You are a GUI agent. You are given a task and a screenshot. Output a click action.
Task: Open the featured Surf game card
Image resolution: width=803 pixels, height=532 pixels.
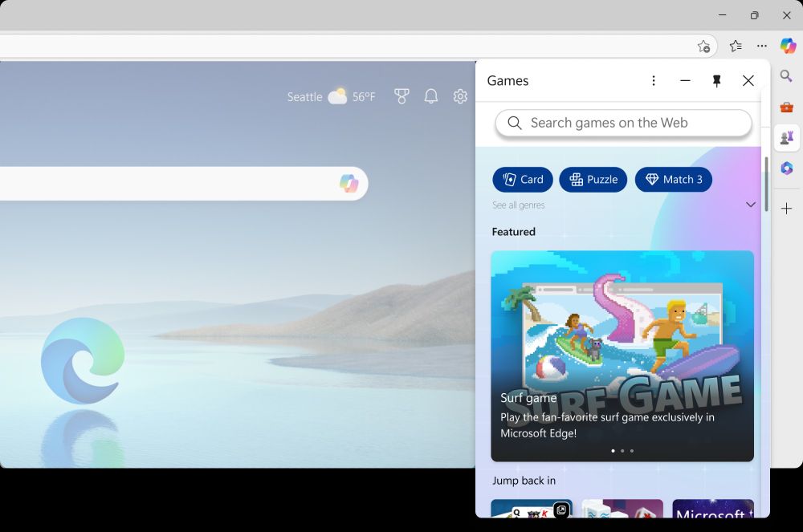[x=622, y=356]
